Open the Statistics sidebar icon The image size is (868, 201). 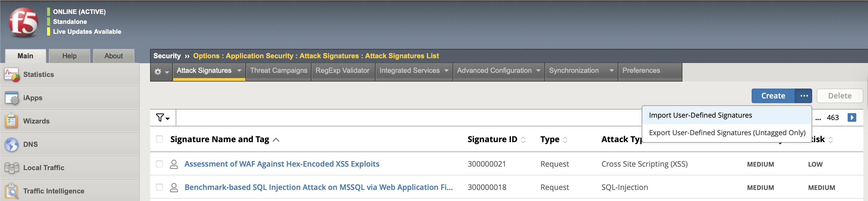[x=11, y=75]
